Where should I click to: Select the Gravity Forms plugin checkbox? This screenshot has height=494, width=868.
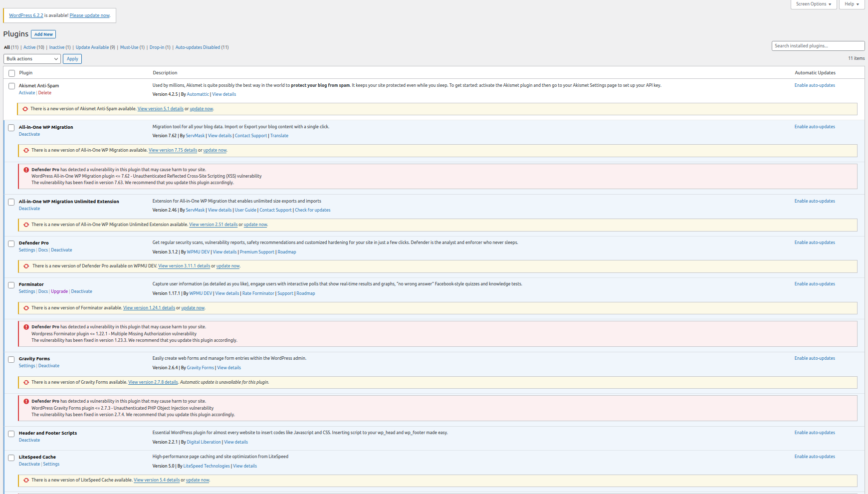(x=11, y=359)
